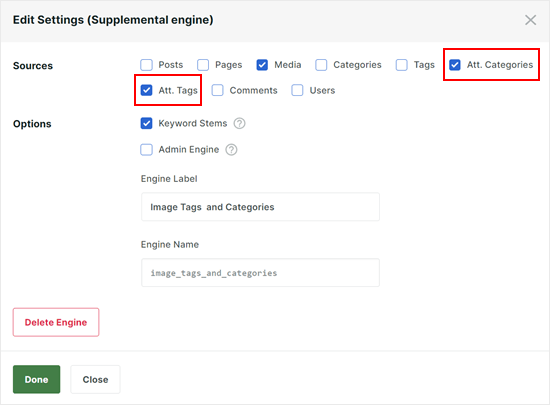Viewport: 550px width, 405px height.
Task: Open help icon next to Keyword Stems
Action: coord(240,123)
